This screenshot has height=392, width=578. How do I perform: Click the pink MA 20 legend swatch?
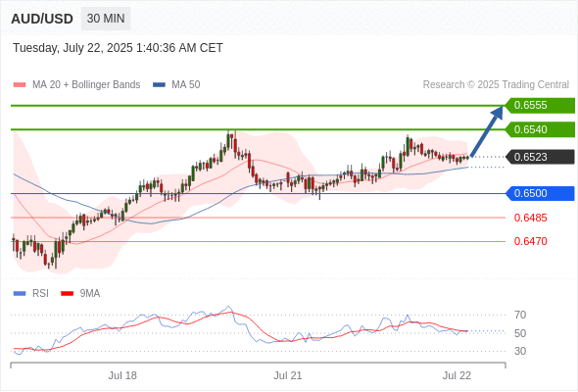point(20,85)
